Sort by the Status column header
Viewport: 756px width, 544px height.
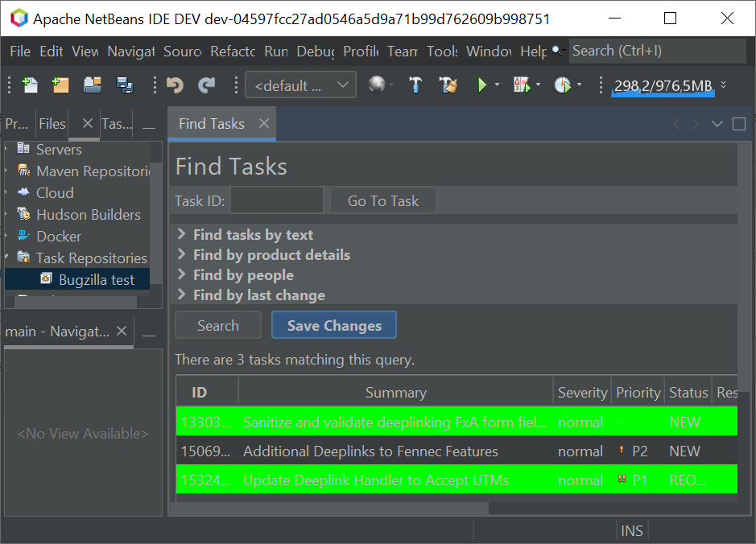(x=688, y=392)
